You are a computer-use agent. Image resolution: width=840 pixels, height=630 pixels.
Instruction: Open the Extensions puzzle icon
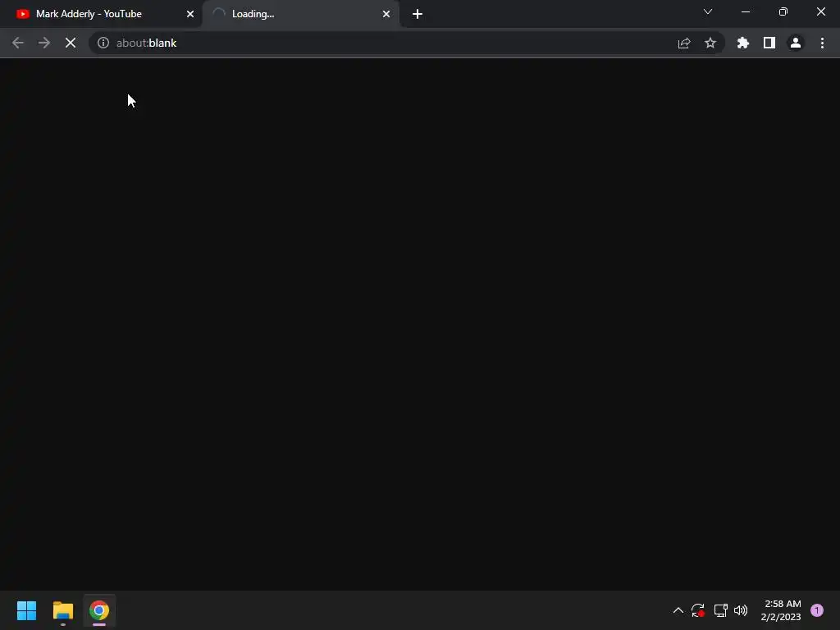tap(743, 43)
